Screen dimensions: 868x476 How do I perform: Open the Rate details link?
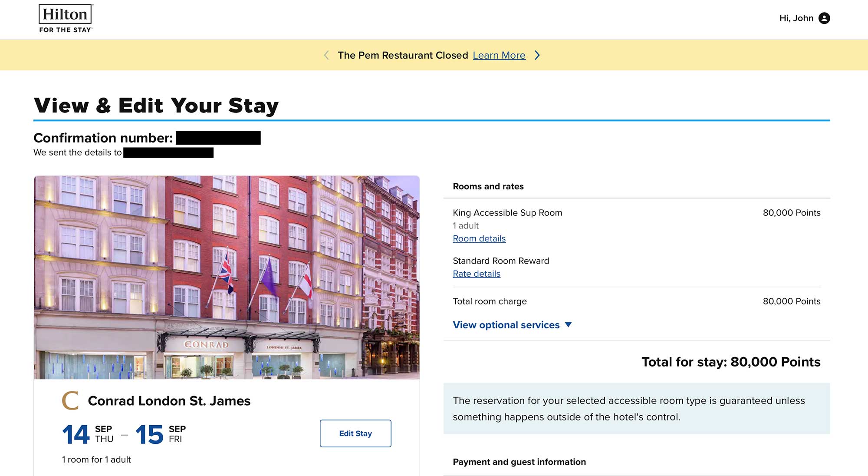(476, 274)
